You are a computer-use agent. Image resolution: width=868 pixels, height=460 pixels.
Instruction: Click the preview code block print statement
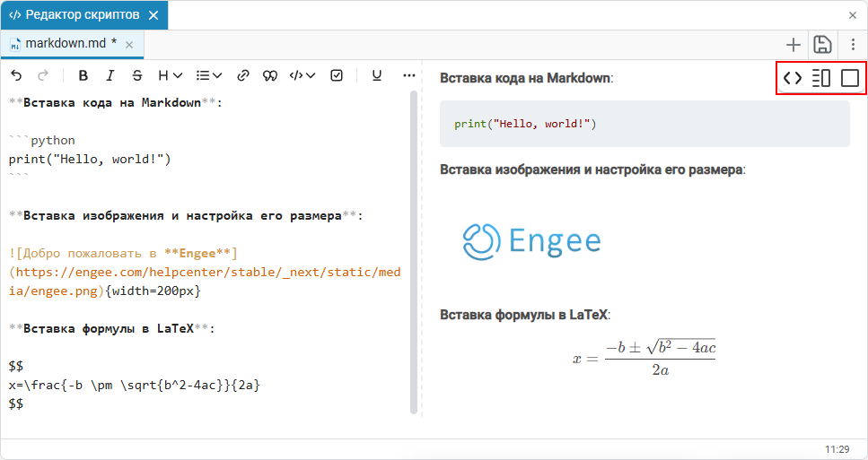click(525, 124)
